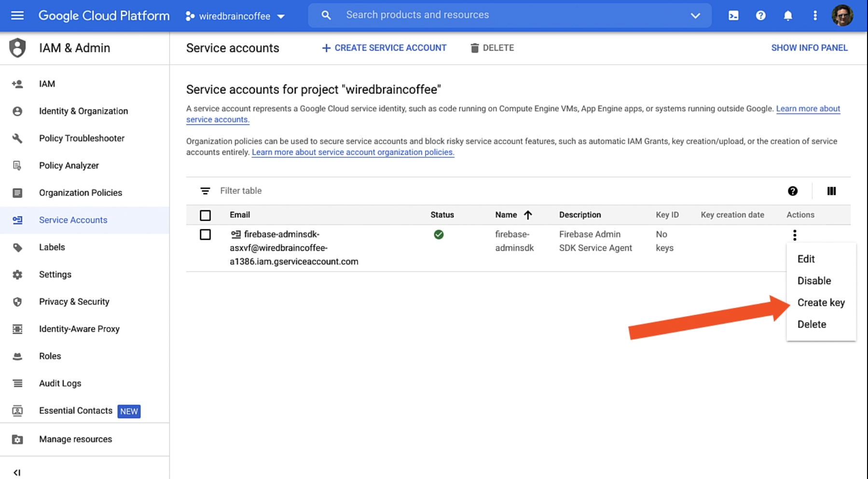Open service account organization policies link
868x479 pixels.
pyautogui.click(x=353, y=152)
